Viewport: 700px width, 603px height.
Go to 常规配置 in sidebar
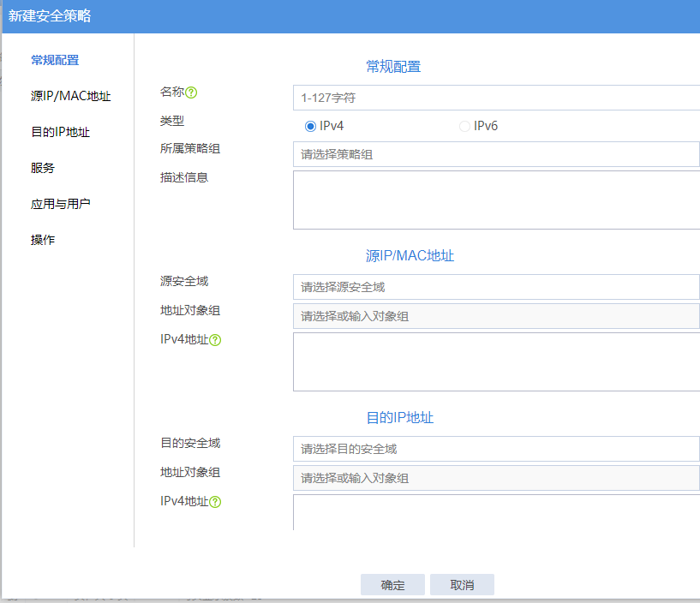click(x=55, y=60)
